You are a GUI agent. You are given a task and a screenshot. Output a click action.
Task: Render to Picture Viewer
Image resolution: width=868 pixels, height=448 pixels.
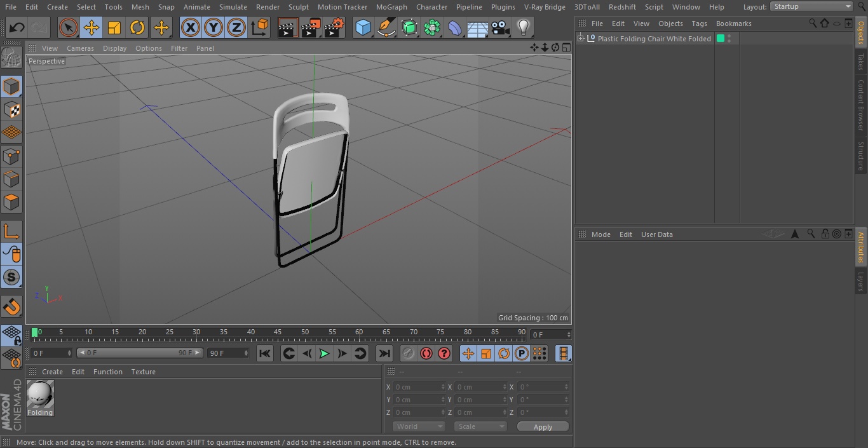tap(311, 27)
